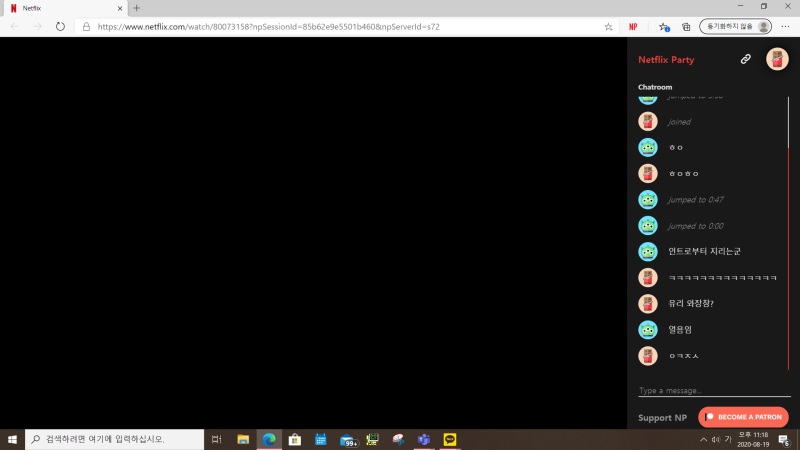The image size is (800, 450).
Task: Click the 'Chatroom' heading
Action: pos(655,87)
